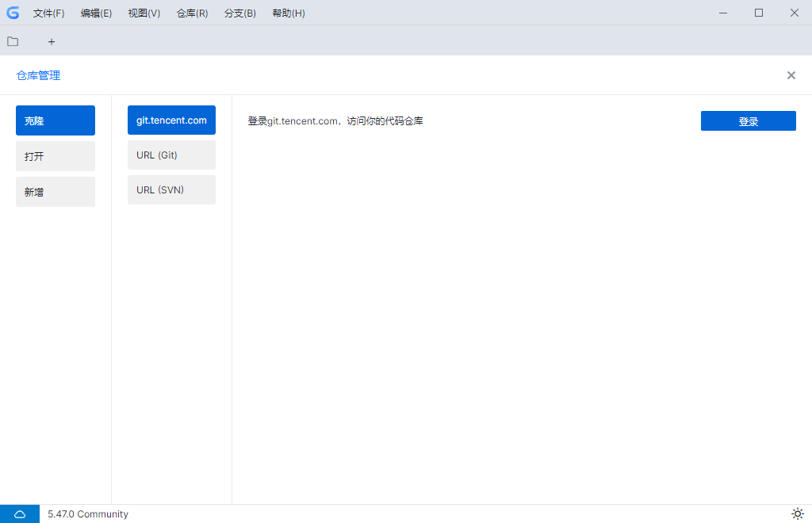Minimize the window
The width and height of the screenshot is (812, 523).
[x=723, y=13]
